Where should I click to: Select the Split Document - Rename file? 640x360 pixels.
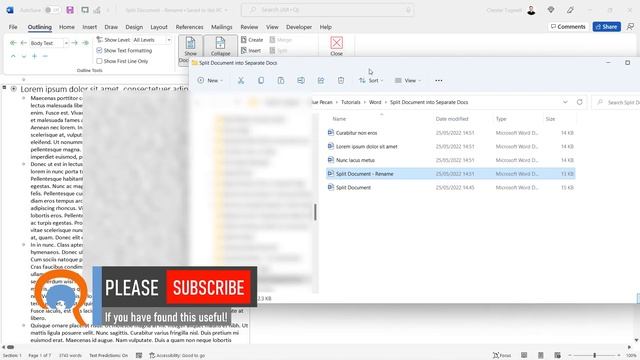[451, 173]
